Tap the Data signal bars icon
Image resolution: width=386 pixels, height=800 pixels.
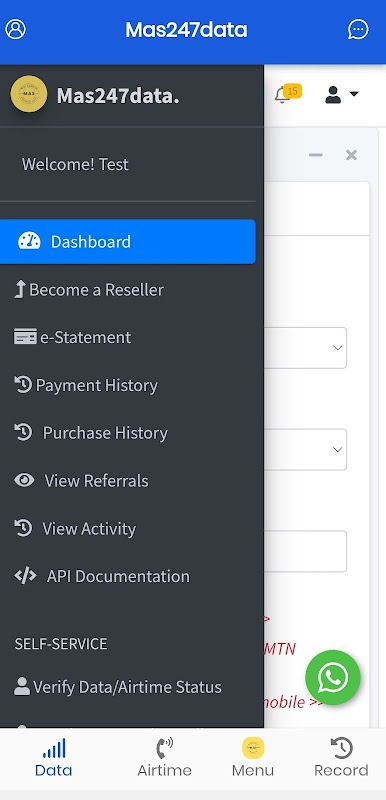click(54, 748)
